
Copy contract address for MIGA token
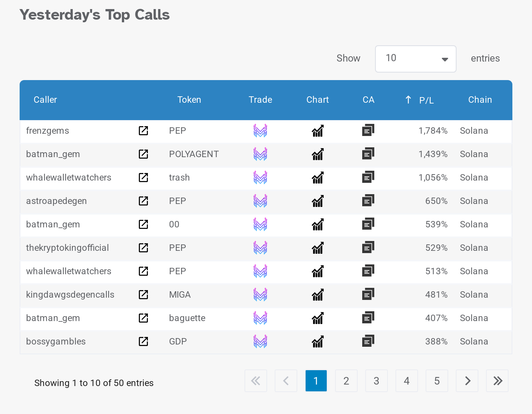368,294
